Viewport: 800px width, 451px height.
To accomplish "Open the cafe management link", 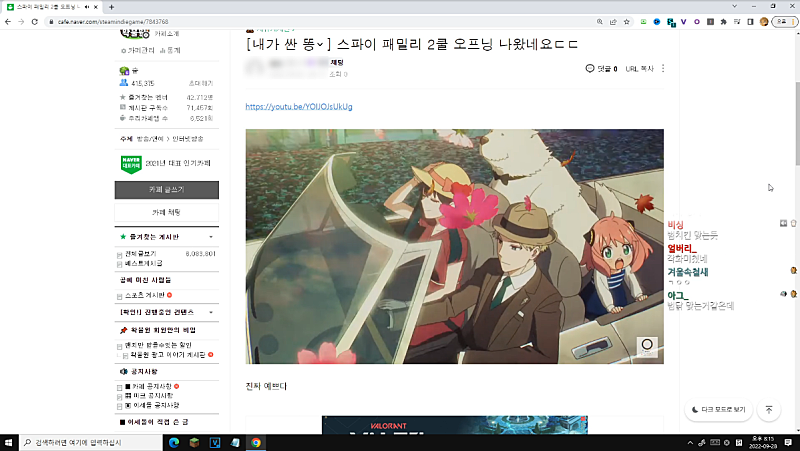I will [138, 51].
